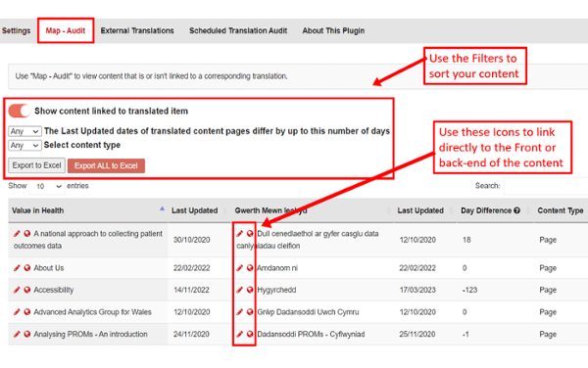Viewport: 588px width, 368px height.
Task: Click globe icon beside About Us
Action: click(x=27, y=268)
